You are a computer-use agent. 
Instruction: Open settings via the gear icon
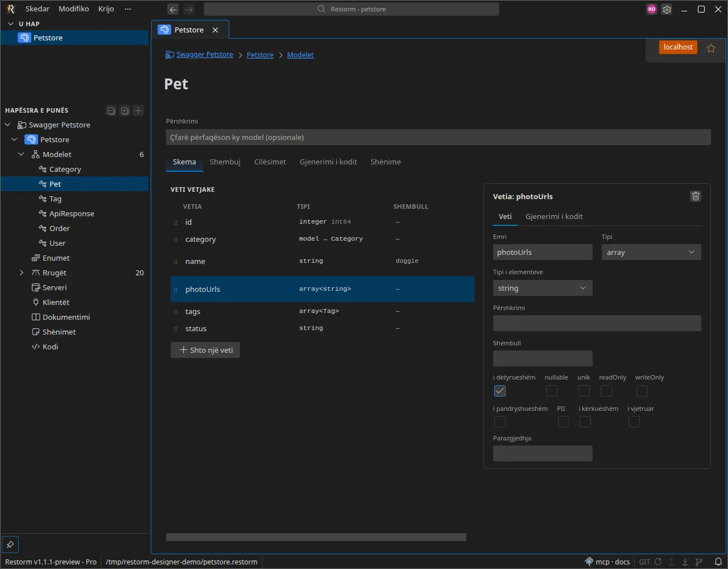click(667, 9)
